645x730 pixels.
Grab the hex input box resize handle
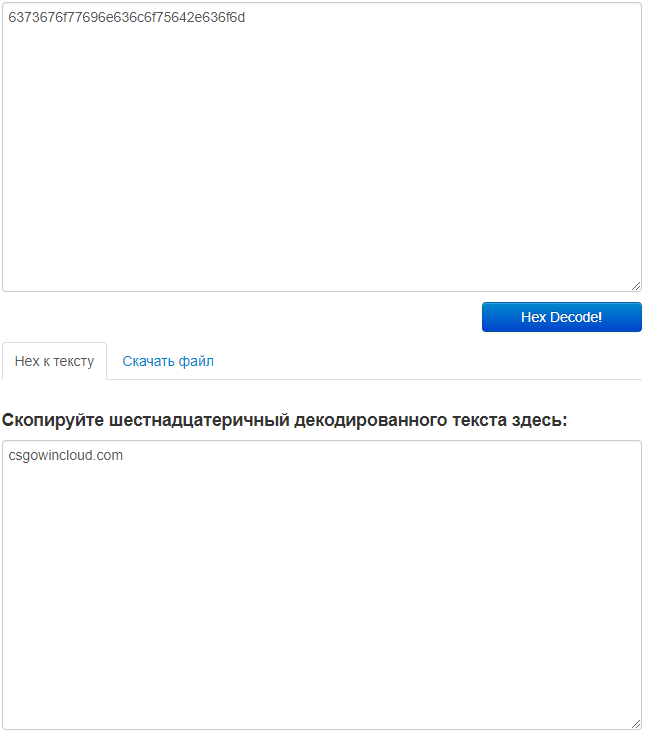[636, 286]
